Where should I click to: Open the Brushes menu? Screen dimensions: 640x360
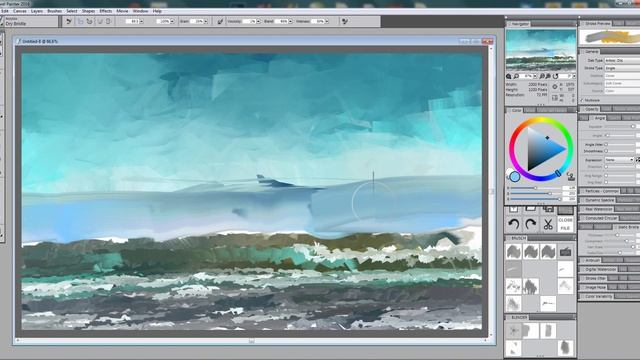pos(55,11)
